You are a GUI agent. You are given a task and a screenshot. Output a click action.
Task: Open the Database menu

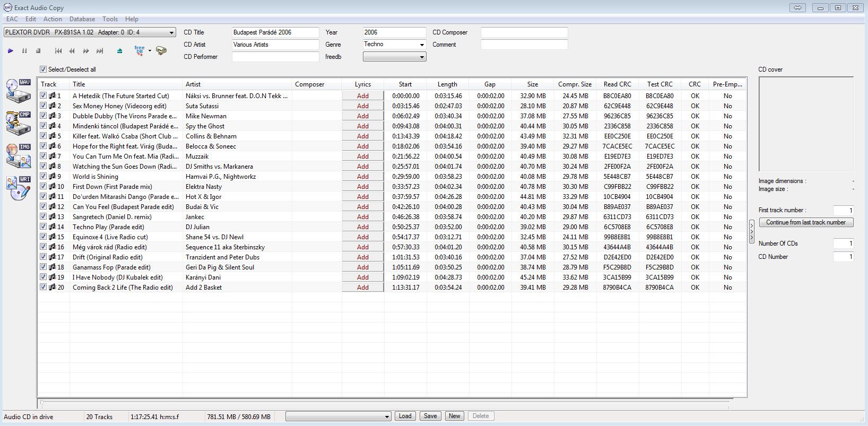82,19
